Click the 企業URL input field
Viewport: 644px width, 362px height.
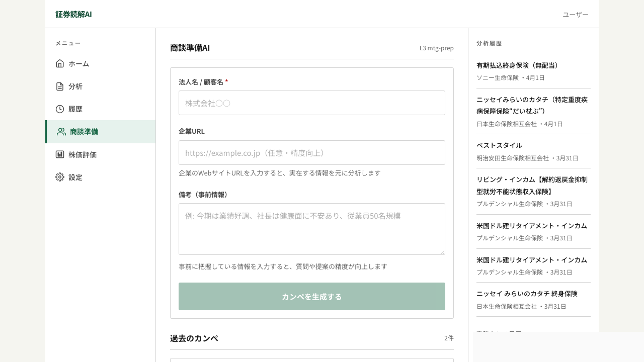[312, 153]
